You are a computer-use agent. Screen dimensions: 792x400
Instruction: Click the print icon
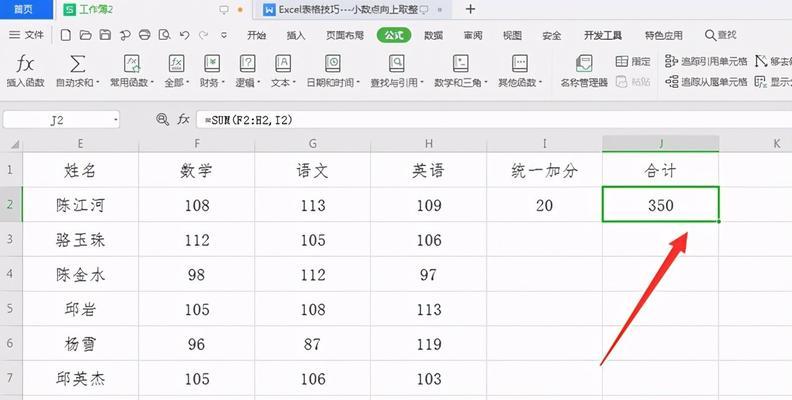click(x=144, y=35)
